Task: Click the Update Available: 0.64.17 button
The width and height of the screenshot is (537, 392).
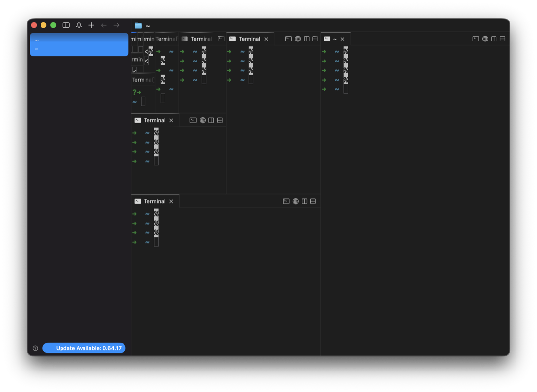Action: [x=84, y=348]
